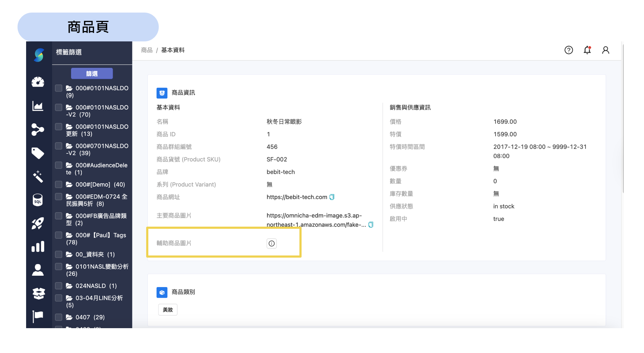The width and height of the screenshot is (644, 353).
Task: Open the SQL database icon in sidebar
Action: (38, 199)
